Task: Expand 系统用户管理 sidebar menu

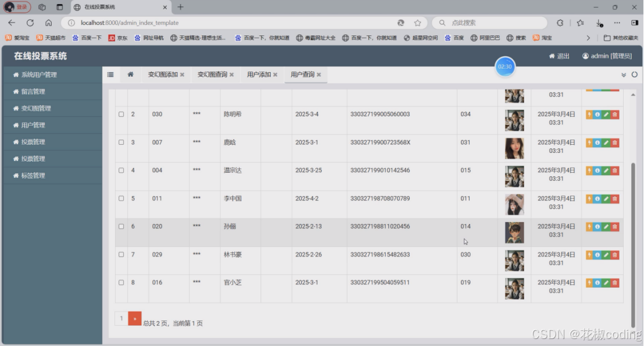Action: 52,75
